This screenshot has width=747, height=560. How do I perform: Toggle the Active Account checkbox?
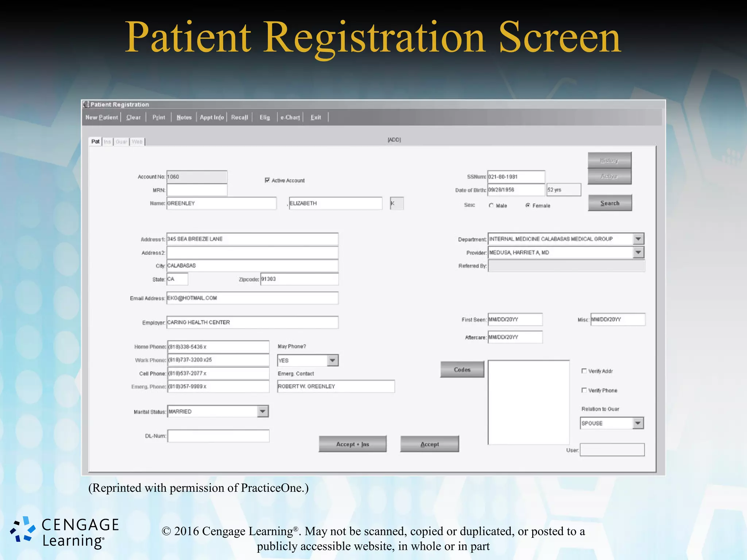(267, 180)
